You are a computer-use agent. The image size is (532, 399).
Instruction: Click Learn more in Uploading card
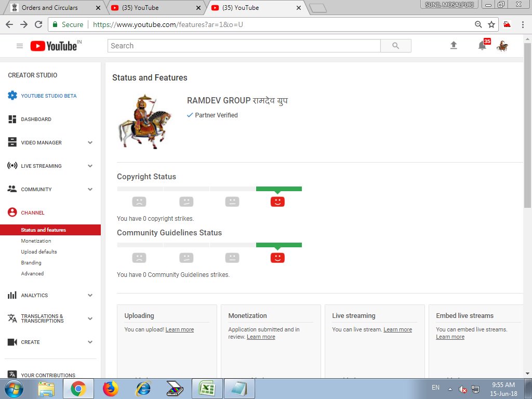179,329
